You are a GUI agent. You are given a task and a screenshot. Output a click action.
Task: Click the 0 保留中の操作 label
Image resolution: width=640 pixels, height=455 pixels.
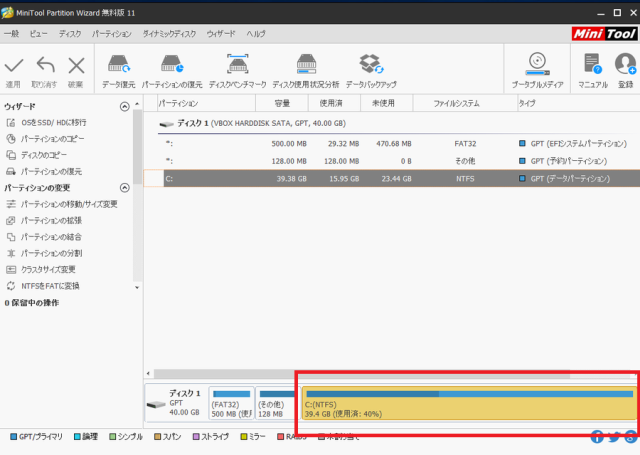click(31, 303)
